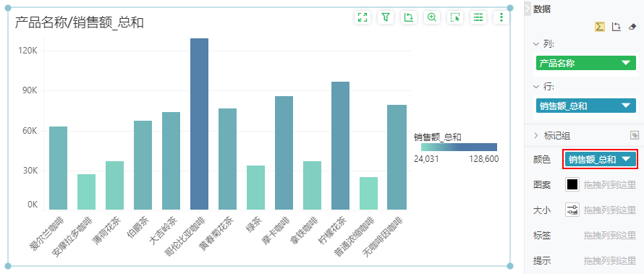The width and height of the screenshot is (644, 274).
Task: Activate the zoom magnifier icon
Action: tap(432, 17)
